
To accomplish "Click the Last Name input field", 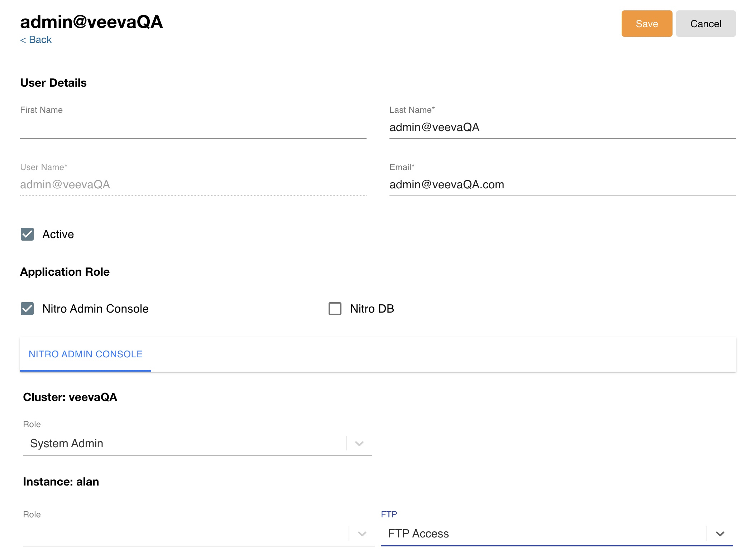I will 562,127.
